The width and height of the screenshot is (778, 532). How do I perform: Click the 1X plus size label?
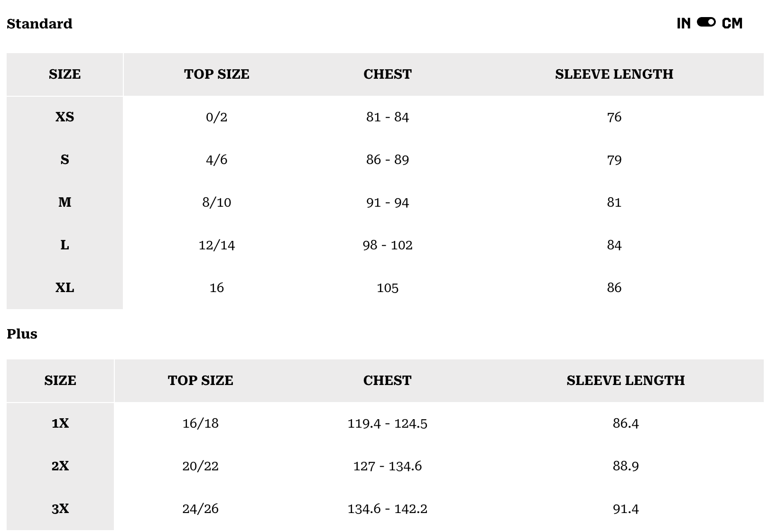click(x=60, y=423)
